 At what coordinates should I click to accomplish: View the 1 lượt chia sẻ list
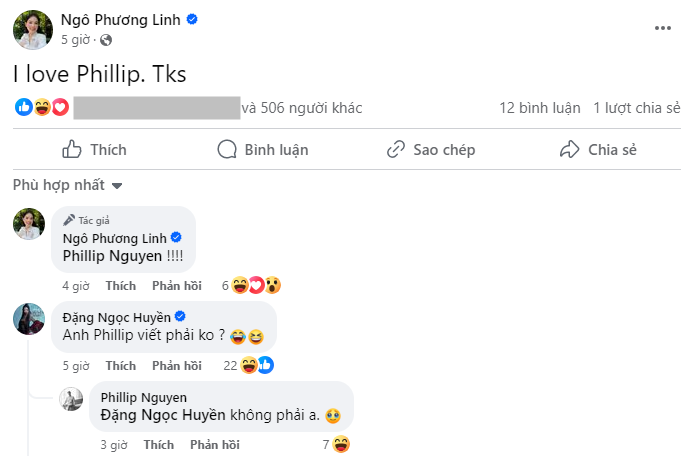point(636,108)
